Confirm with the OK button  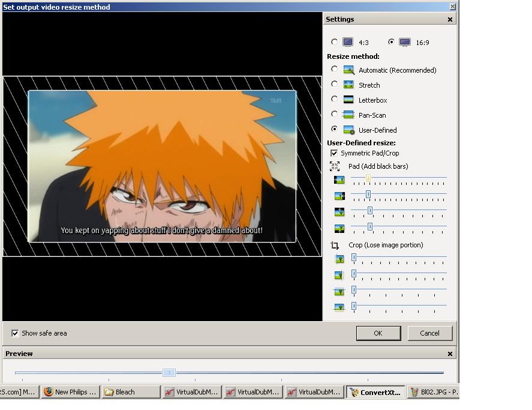point(378,333)
